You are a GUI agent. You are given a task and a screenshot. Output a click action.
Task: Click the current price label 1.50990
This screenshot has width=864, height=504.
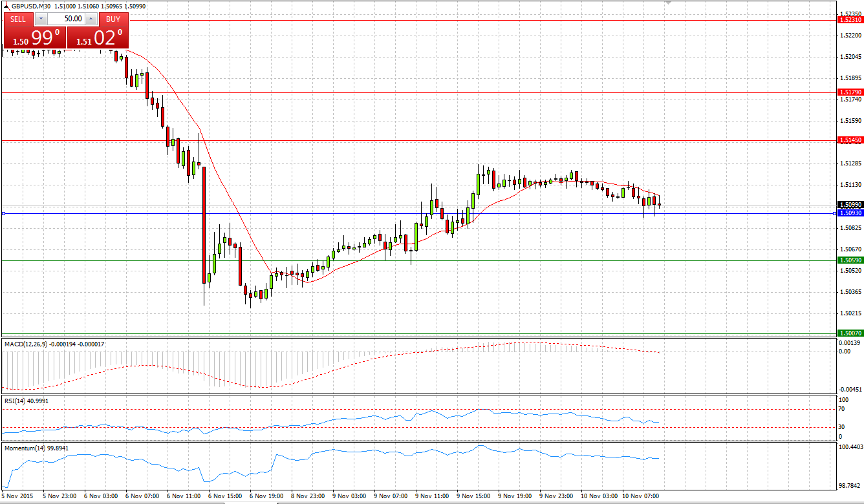850,205
